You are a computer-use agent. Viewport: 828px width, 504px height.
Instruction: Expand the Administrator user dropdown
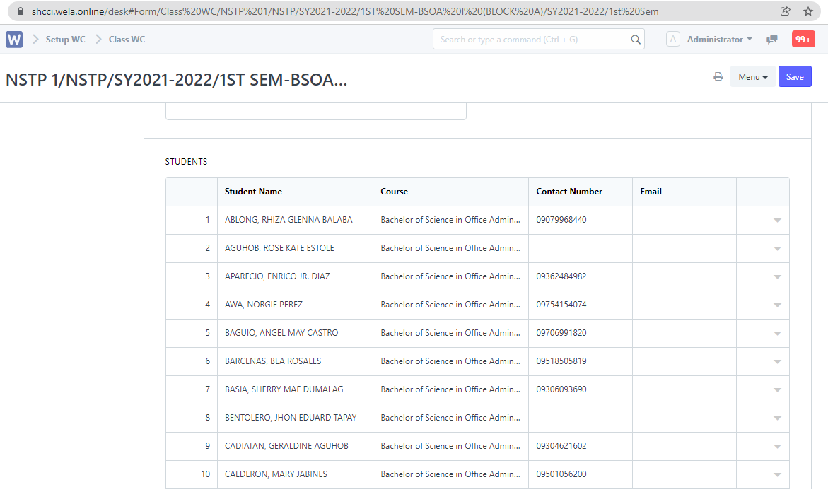[719, 40]
